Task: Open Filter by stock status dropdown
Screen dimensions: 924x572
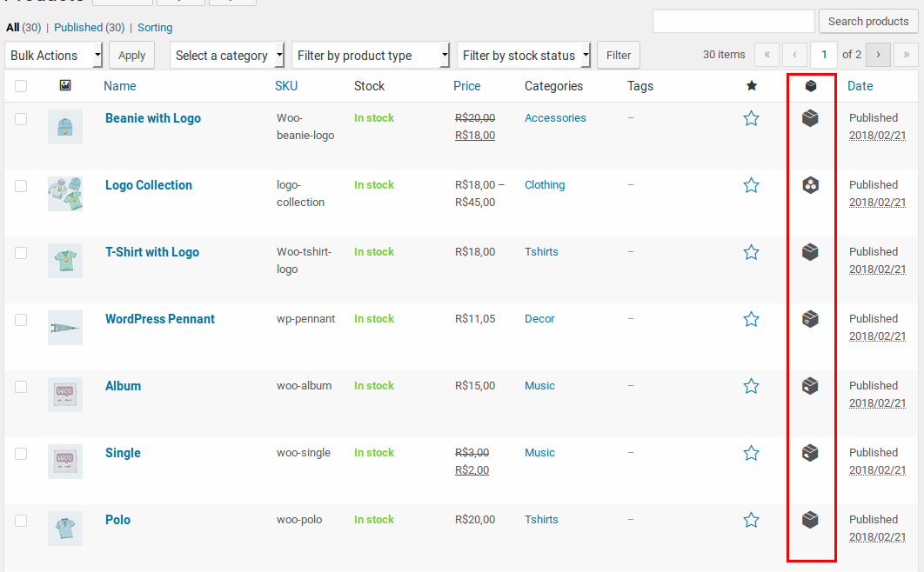Action: click(524, 56)
